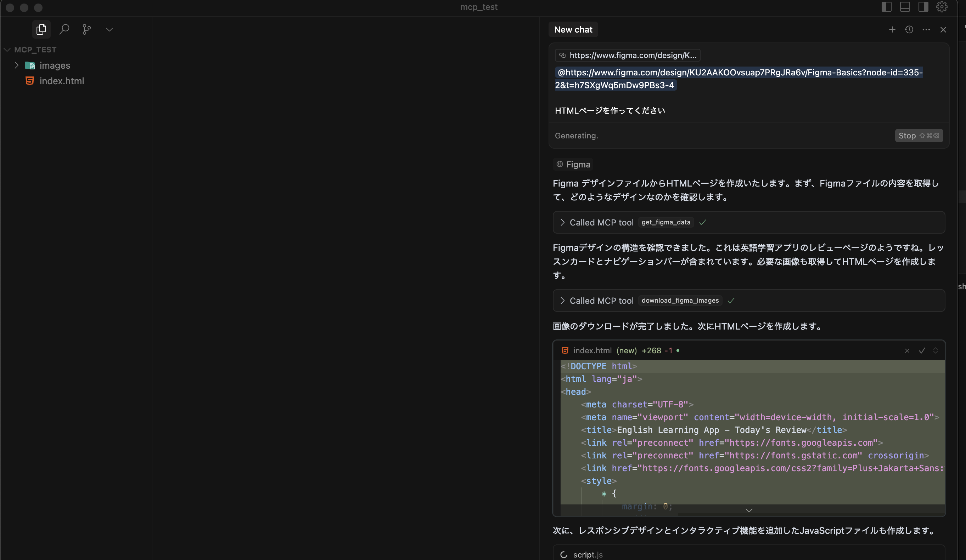Reject index.html changes with X icon
Screen dimensions: 966x560
(x=907, y=350)
